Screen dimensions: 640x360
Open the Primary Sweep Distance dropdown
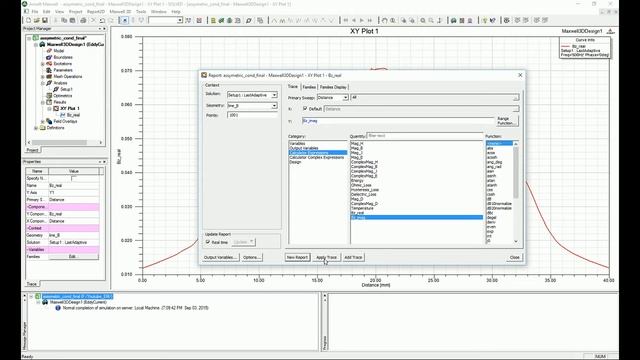click(345, 98)
